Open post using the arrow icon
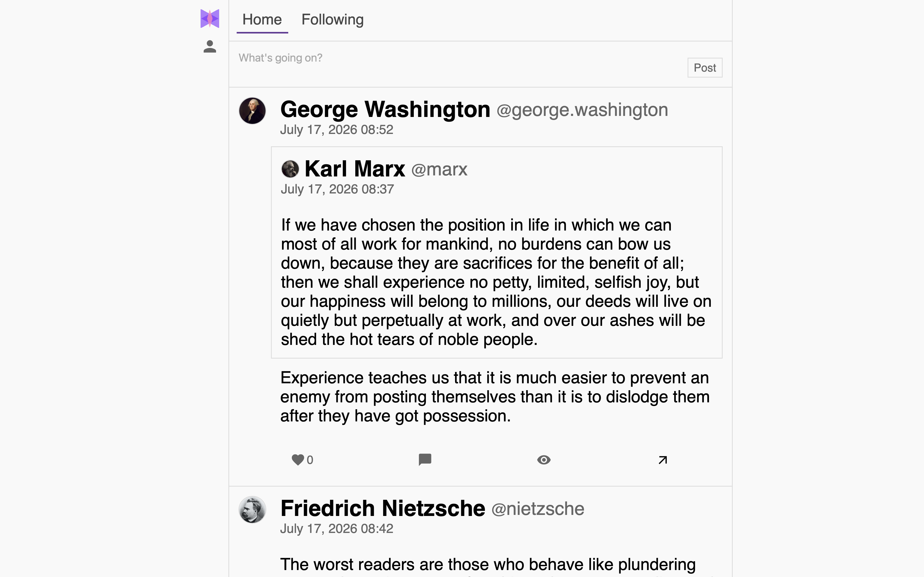 click(663, 460)
